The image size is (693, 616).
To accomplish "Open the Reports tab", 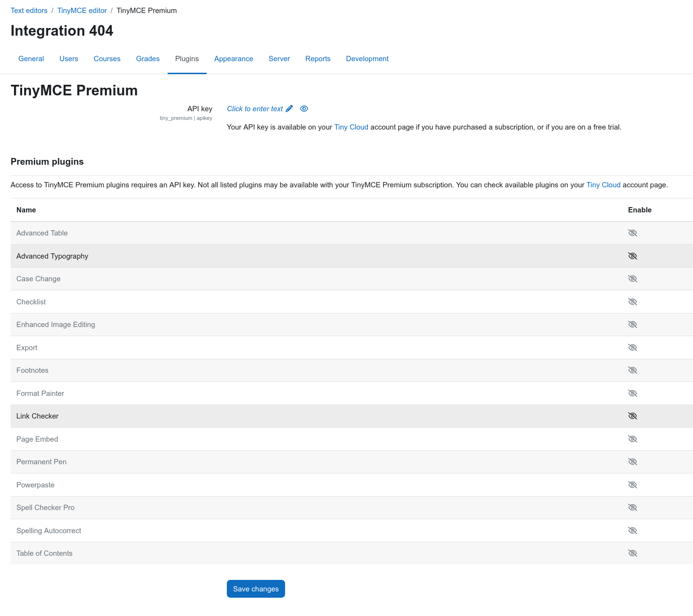I will pos(318,59).
